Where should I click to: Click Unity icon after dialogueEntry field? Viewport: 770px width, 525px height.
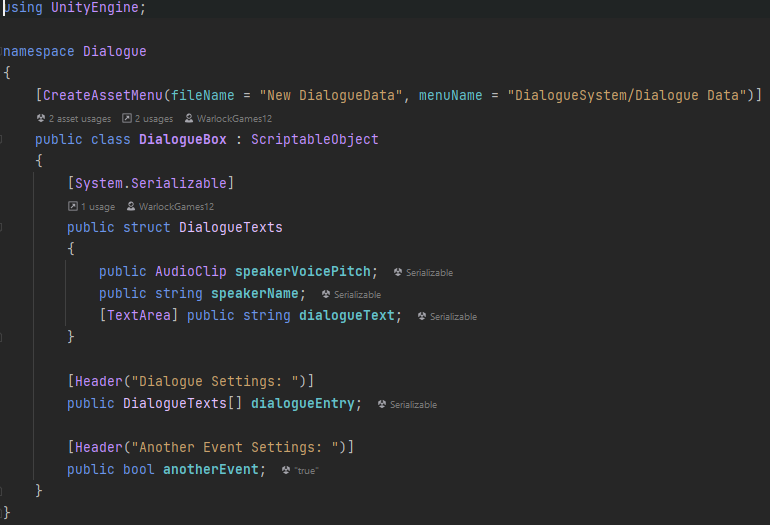coord(382,404)
